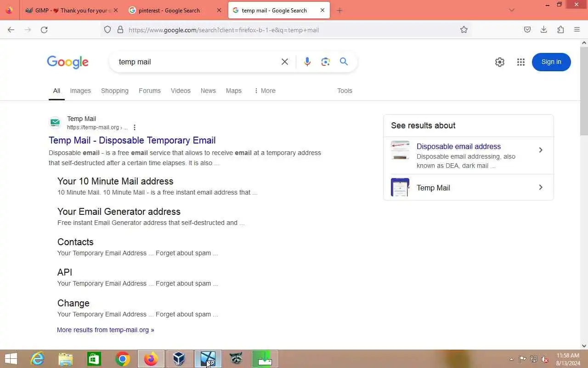Close the temp mail Google Search tab

pyautogui.click(x=322, y=10)
